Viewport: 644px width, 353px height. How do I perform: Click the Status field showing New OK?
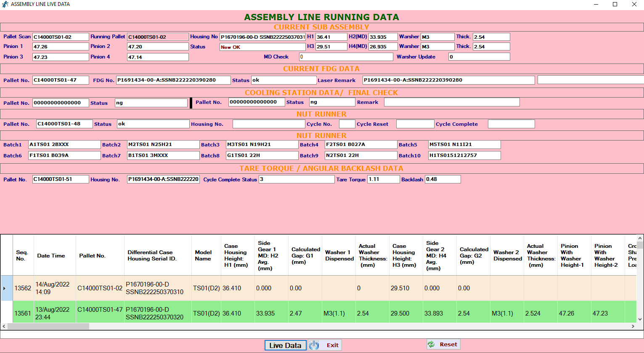pos(262,47)
